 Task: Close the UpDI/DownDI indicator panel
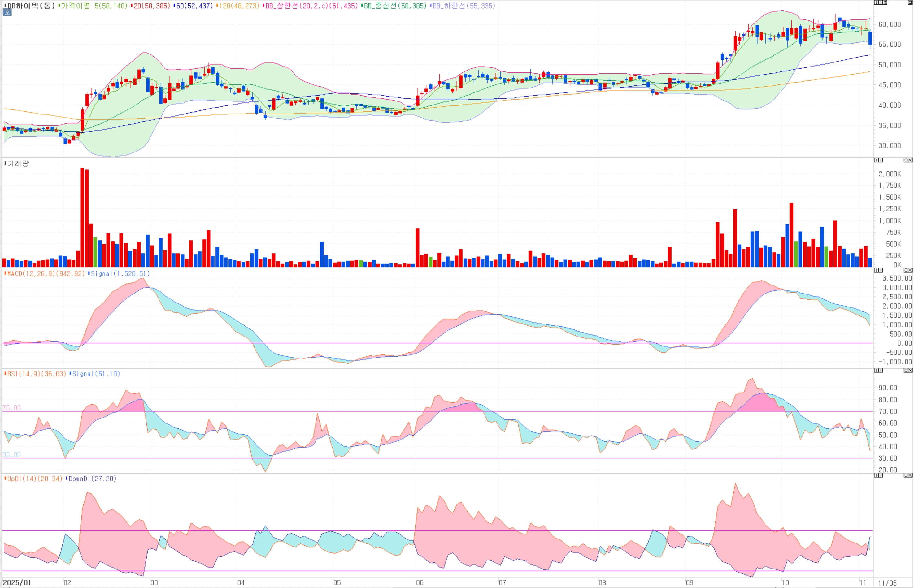[x=910, y=475]
